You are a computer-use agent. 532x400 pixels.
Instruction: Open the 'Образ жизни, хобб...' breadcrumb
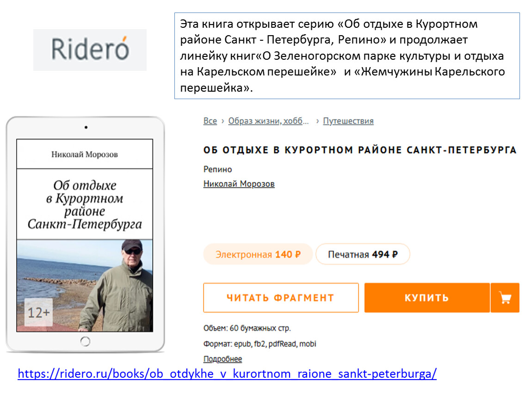pyautogui.click(x=268, y=121)
